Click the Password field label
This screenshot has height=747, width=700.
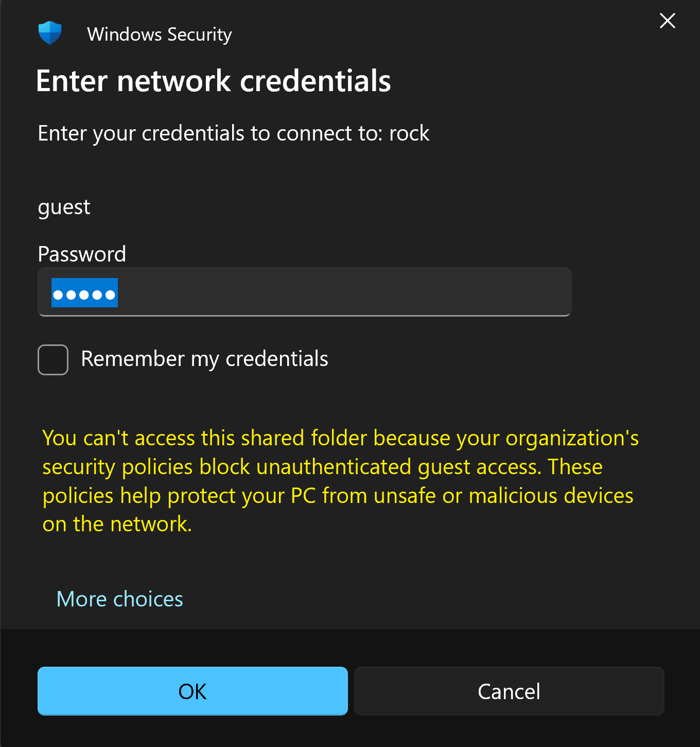point(82,254)
